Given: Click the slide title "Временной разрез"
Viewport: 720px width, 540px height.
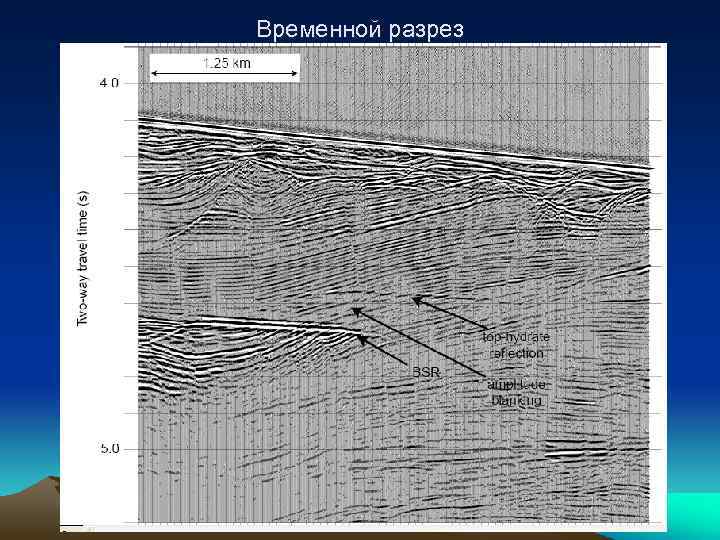Looking at the screenshot, I should point(360,30).
